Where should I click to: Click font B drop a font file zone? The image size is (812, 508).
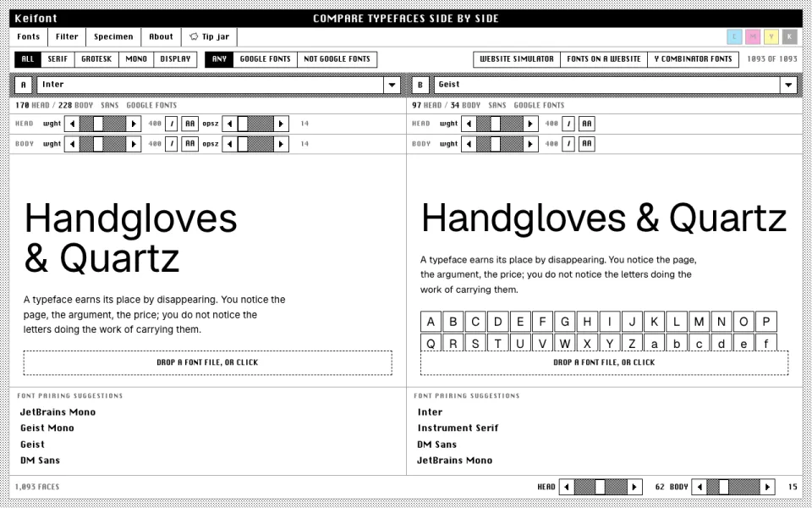(x=604, y=363)
